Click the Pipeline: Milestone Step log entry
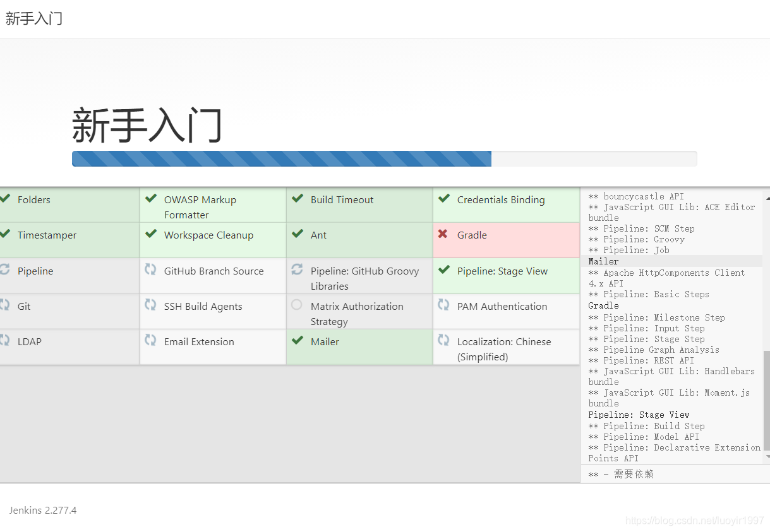770x532 pixels. [x=656, y=317]
